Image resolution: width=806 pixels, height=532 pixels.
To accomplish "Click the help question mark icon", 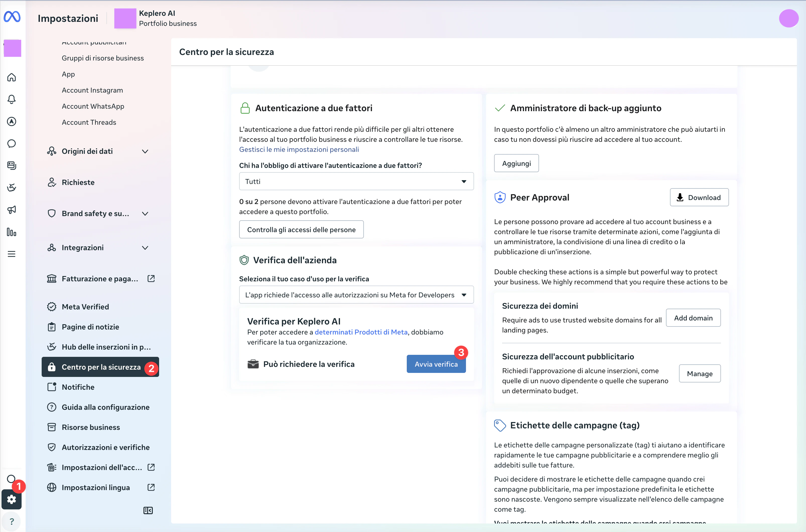I will click(x=12, y=521).
